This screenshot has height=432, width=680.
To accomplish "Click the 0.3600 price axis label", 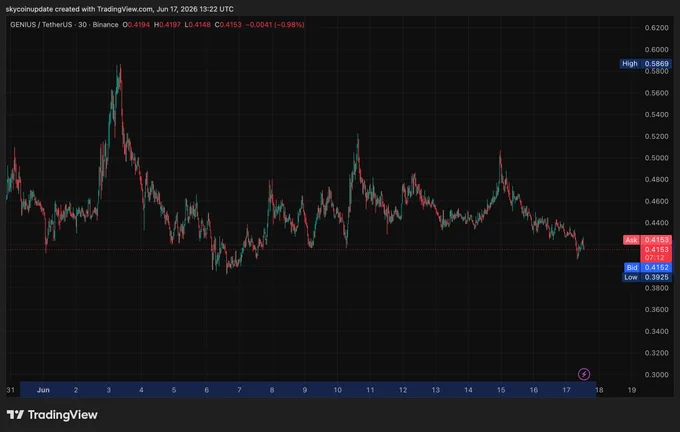I will tap(657, 310).
